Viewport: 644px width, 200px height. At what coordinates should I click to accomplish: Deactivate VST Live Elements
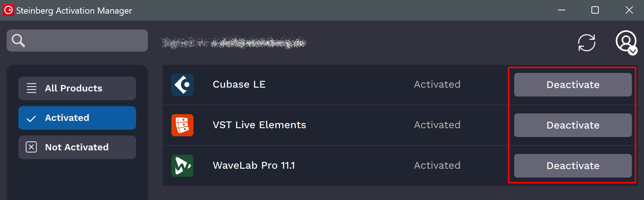click(x=573, y=125)
